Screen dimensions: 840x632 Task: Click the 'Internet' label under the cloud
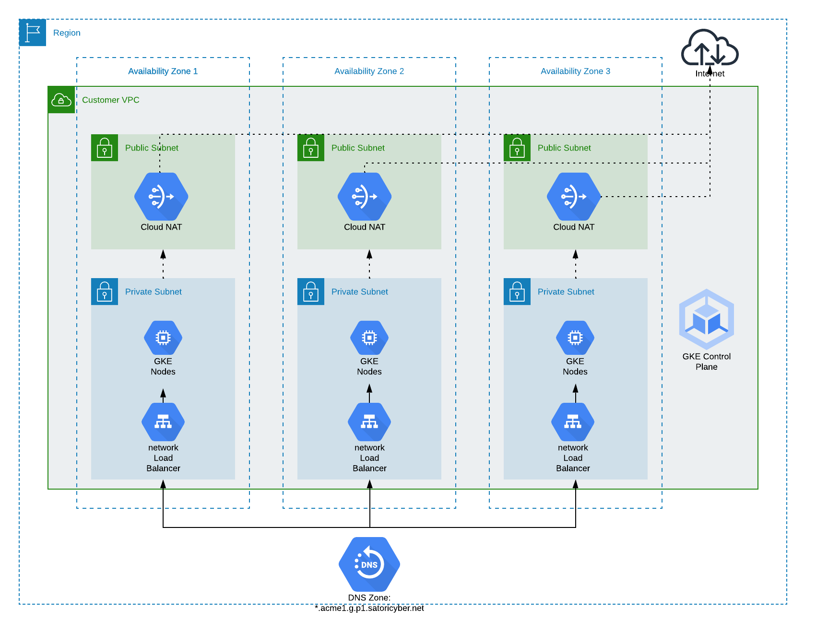pos(710,73)
